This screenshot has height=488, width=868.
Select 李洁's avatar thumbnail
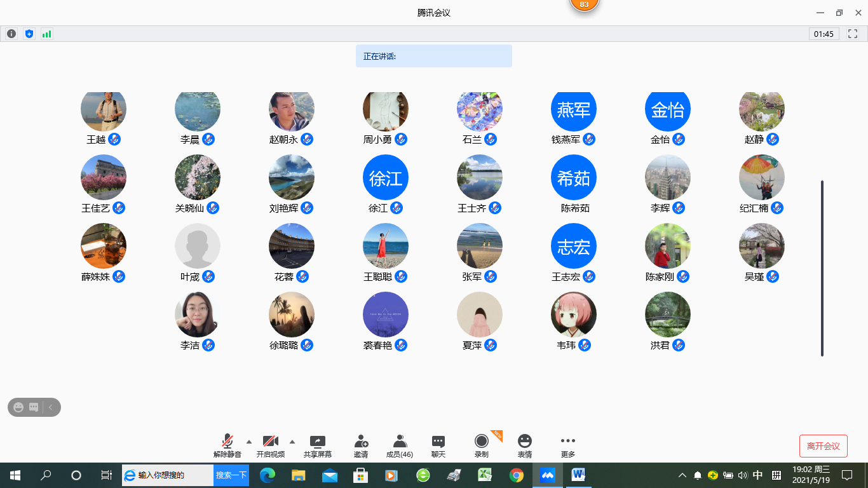198,315
